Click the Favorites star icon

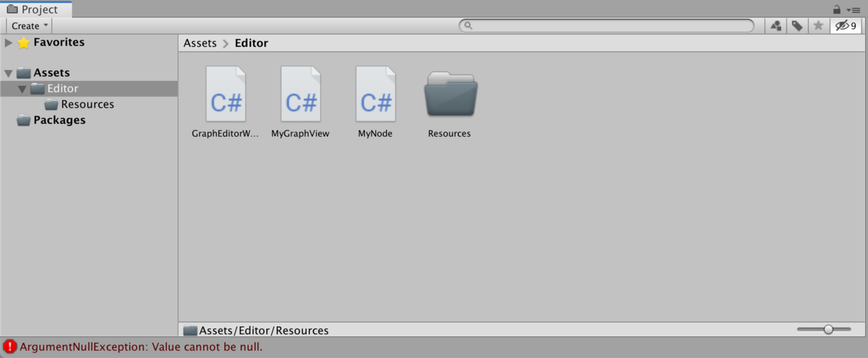(x=24, y=43)
